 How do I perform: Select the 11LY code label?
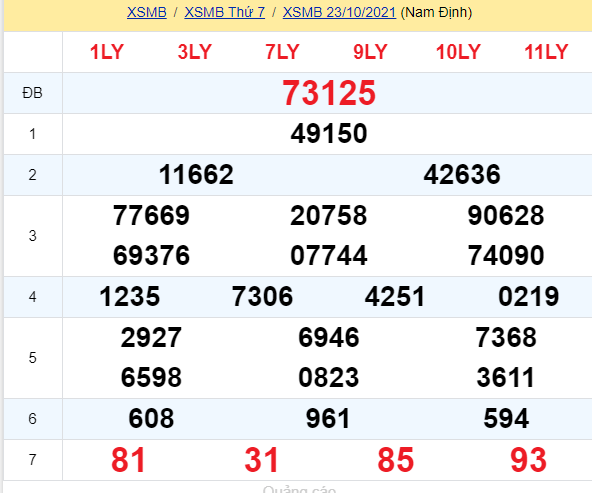coord(546,52)
